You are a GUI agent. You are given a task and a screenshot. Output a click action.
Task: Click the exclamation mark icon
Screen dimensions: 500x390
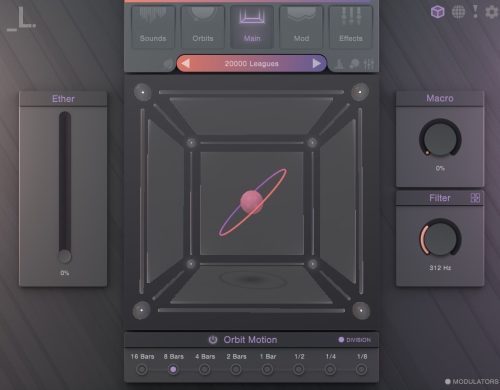475,12
